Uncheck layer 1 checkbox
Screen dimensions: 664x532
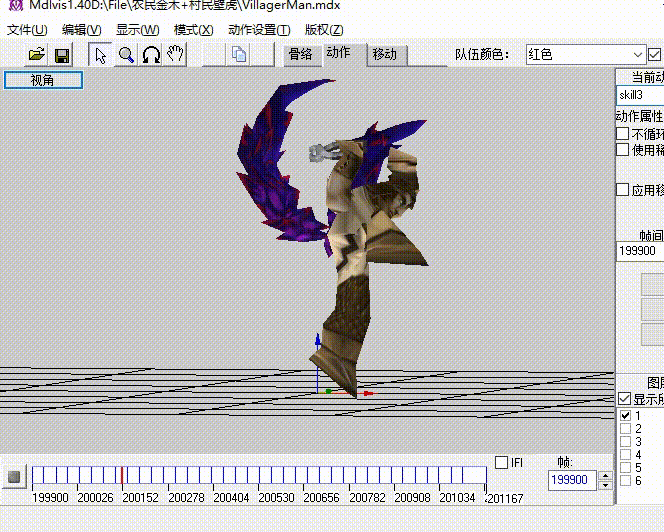625,415
